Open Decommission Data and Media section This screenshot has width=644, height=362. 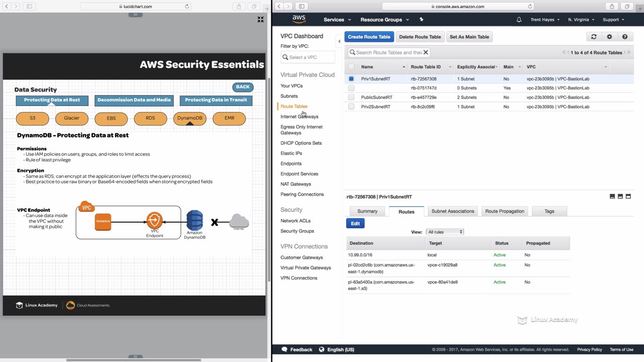(134, 100)
